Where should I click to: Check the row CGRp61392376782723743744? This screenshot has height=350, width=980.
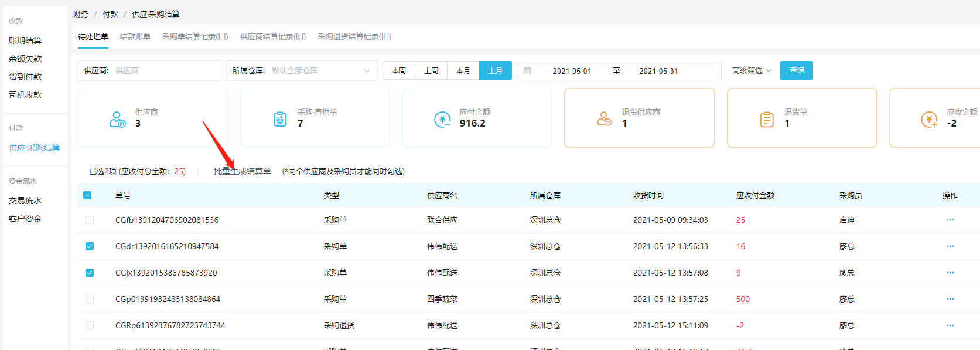pyautogui.click(x=90, y=325)
